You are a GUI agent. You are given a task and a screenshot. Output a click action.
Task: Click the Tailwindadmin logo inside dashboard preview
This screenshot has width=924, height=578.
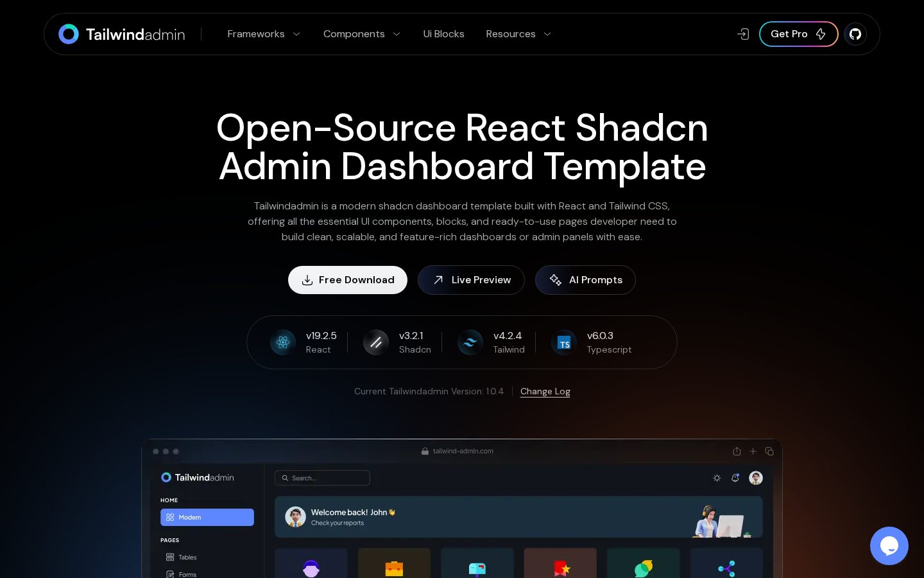(x=197, y=477)
